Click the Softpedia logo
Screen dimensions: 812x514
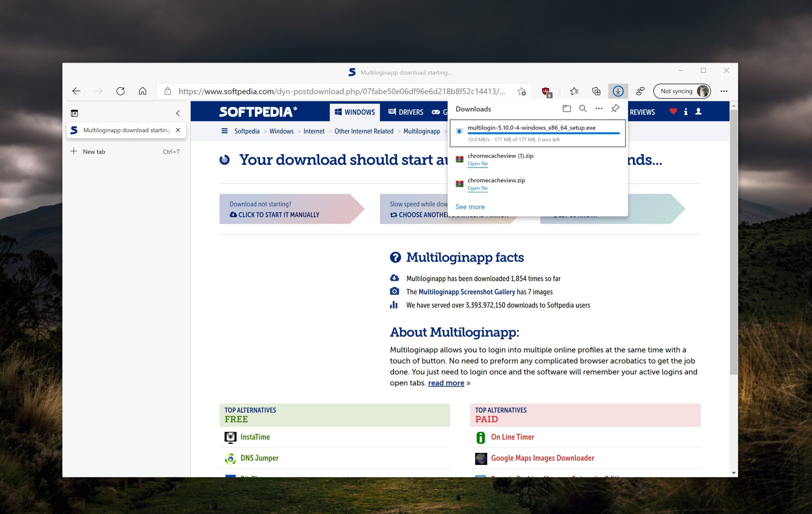(x=258, y=112)
